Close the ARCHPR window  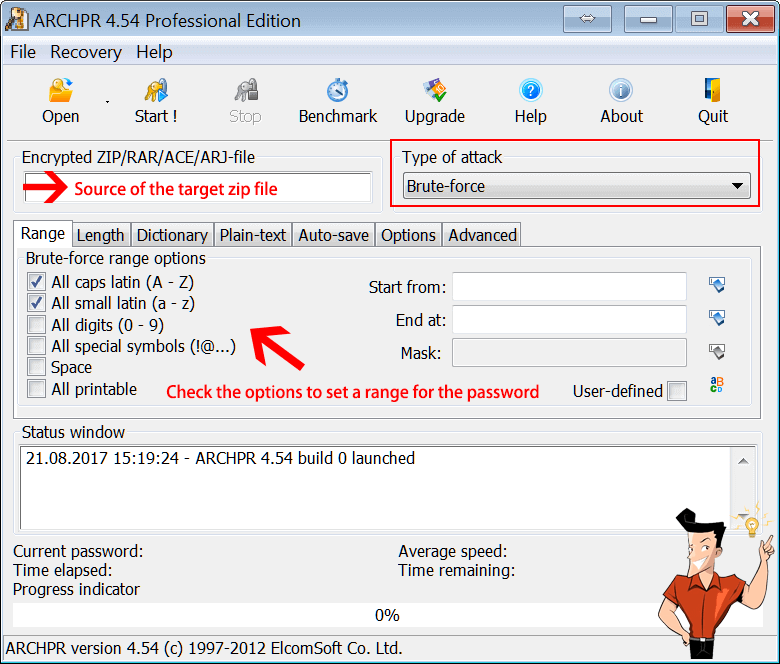[750, 19]
